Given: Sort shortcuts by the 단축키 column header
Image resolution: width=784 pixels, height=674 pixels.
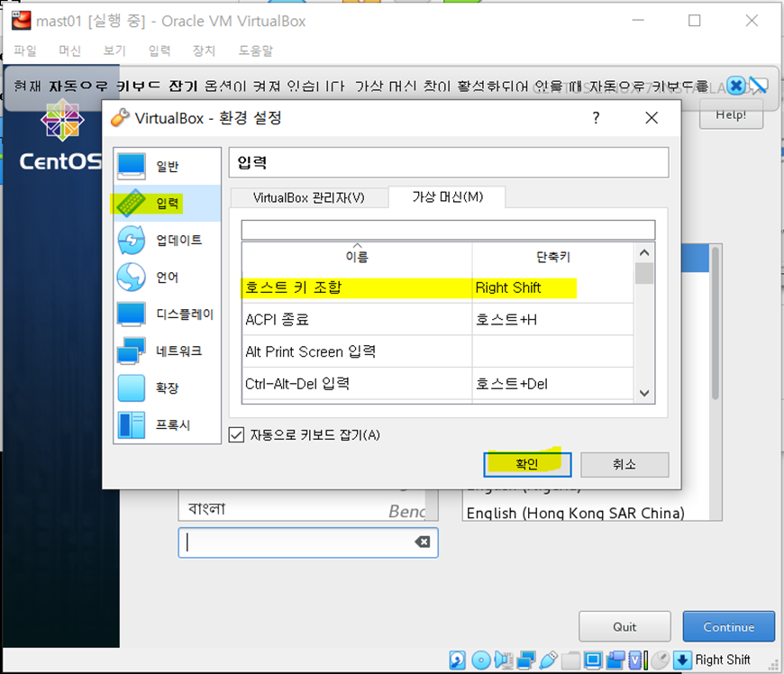Looking at the screenshot, I should click(x=553, y=257).
